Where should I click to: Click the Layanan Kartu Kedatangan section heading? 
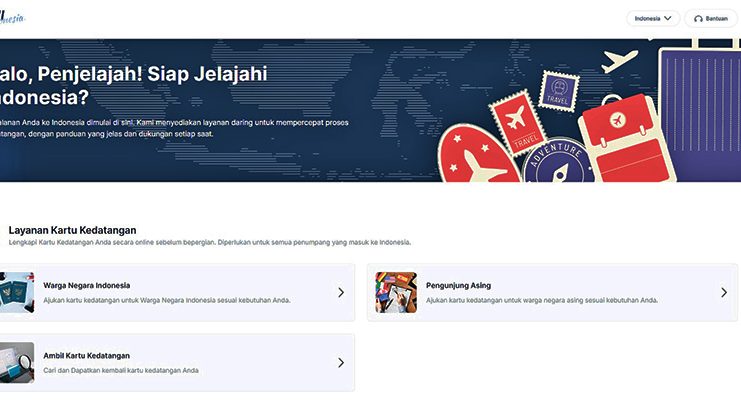[x=72, y=230]
